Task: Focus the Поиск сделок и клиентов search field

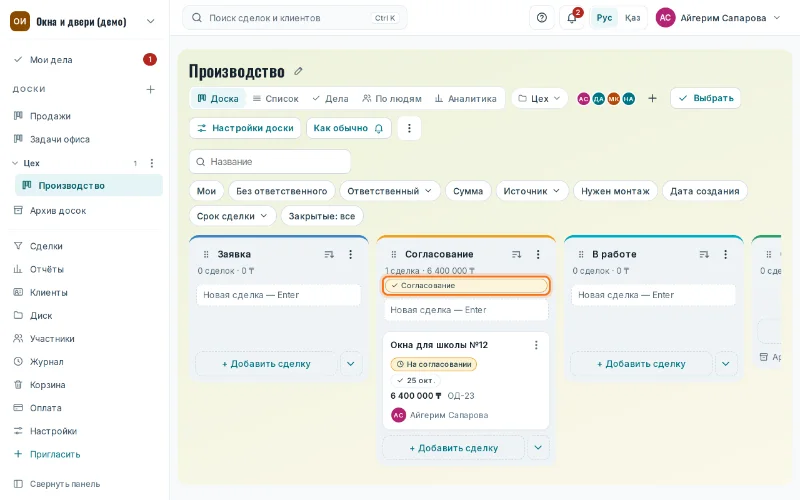Action: 295,18
